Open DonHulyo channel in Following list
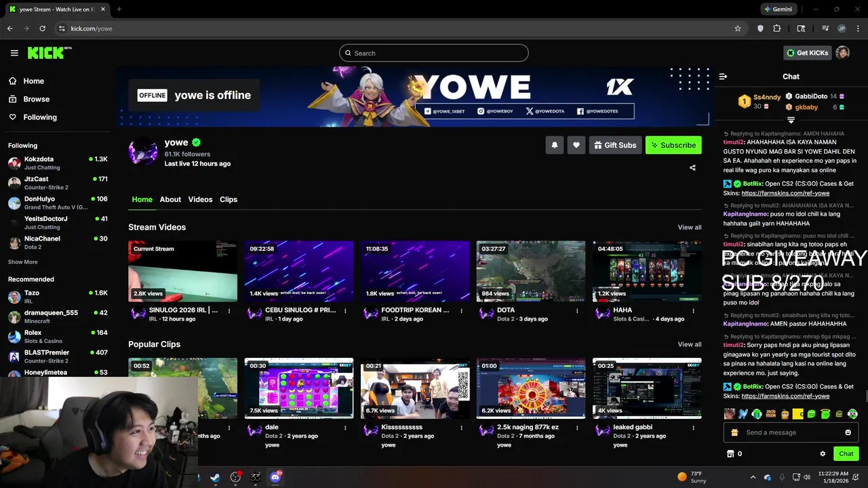This screenshot has height=488, width=868. (x=58, y=203)
